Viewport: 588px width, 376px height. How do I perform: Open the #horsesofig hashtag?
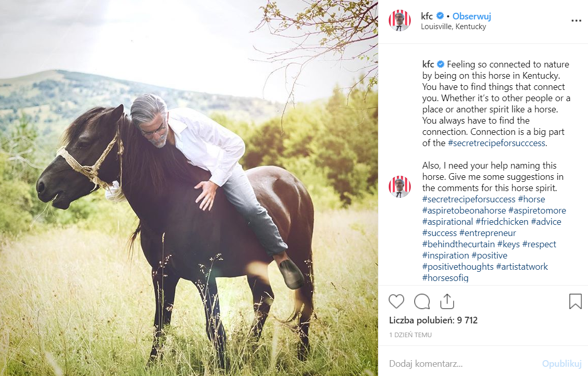[x=445, y=278]
